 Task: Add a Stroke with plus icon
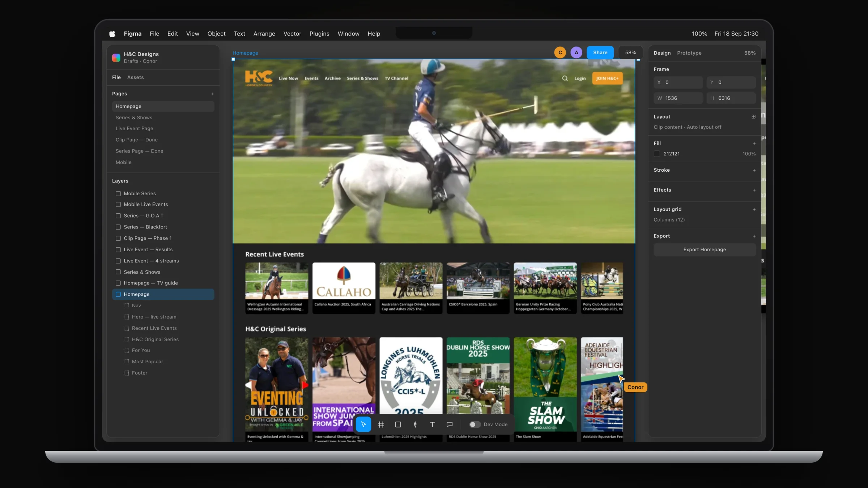coord(754,170)
